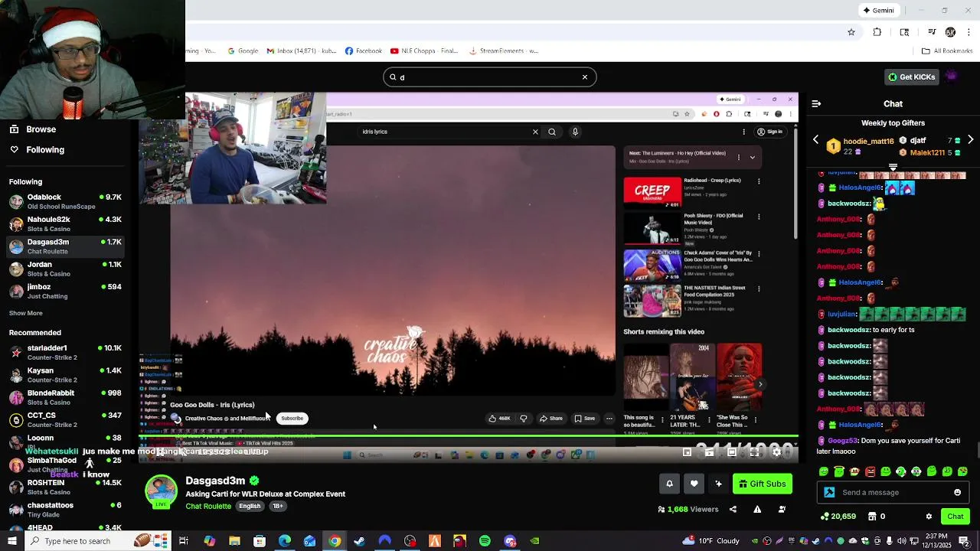This screenshot has width=980, height=551.
Task: Open Chrome media controls icon
Action: [x=932, y=32]
